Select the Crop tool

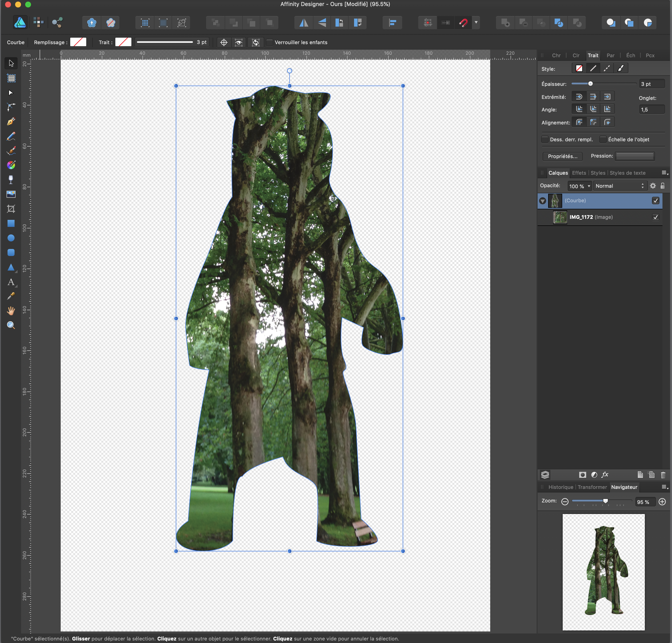pos(11,209)
